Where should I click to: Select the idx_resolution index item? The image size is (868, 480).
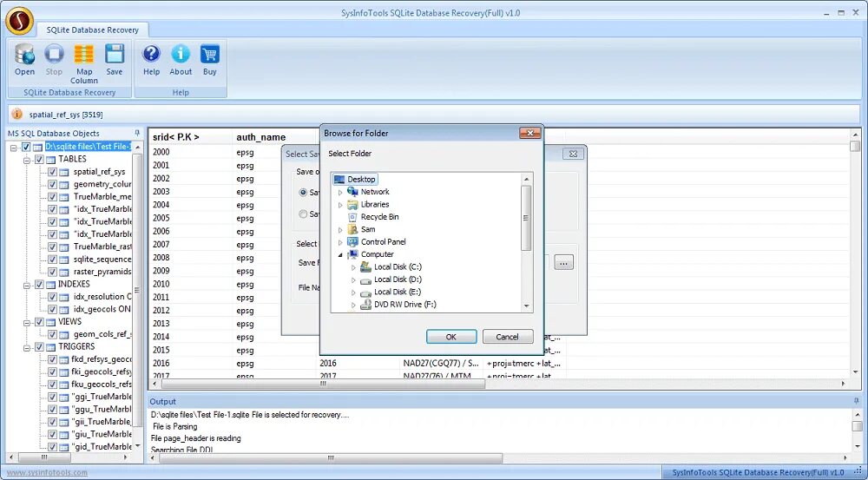[x=102, y=297]
